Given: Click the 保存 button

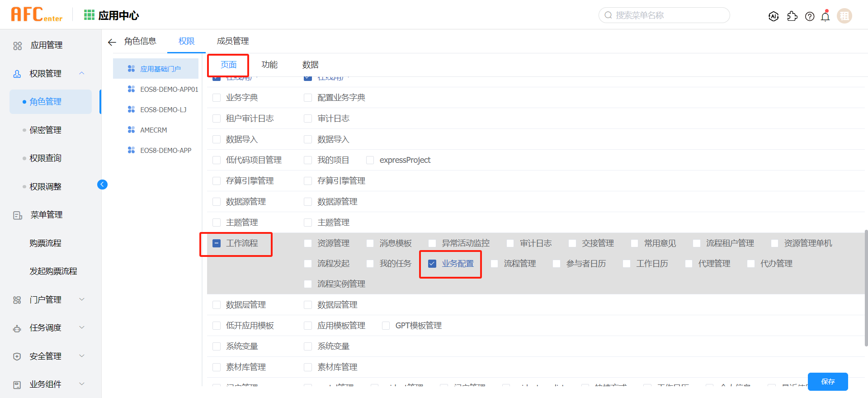Looking at the screenshot, I should tap(828, 382).
